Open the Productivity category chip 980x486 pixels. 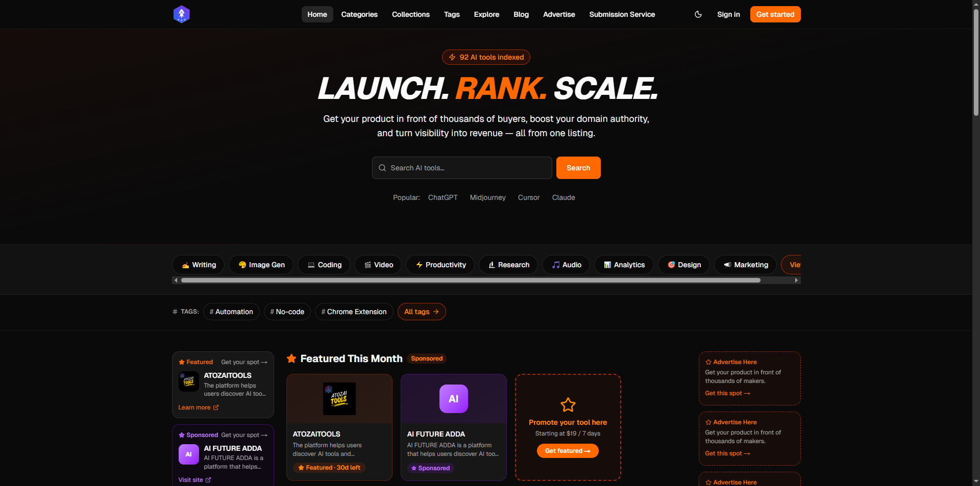tap(440, 265)
